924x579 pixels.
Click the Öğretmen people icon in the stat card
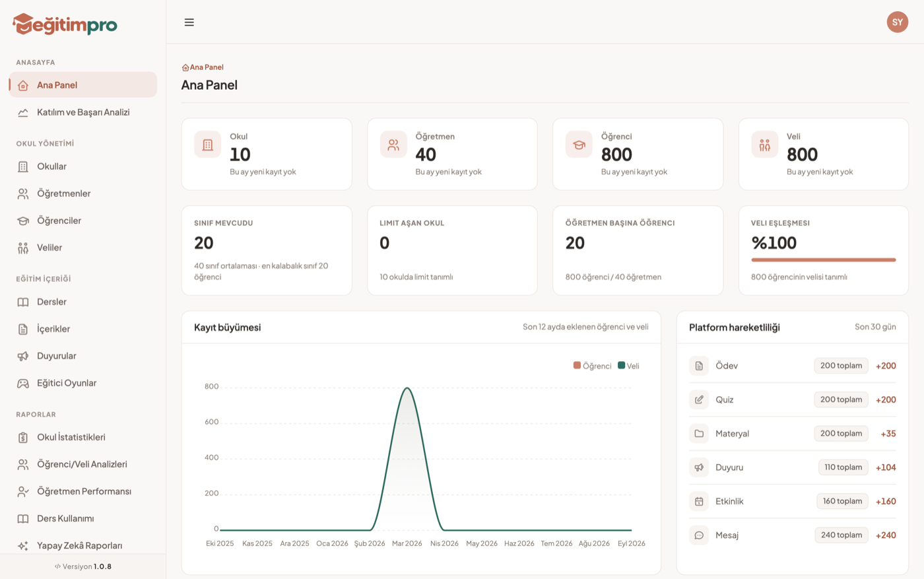click(x=393, y=145)
